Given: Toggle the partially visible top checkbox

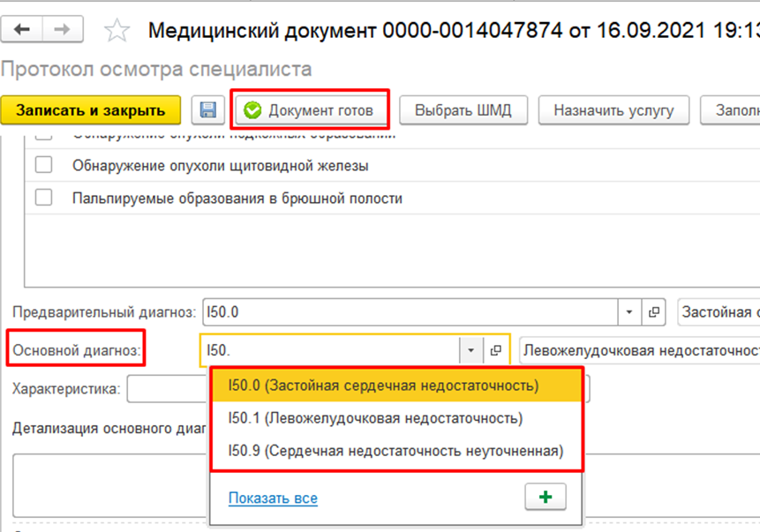Looking at the screenshot, I should (x=43, y=137).
